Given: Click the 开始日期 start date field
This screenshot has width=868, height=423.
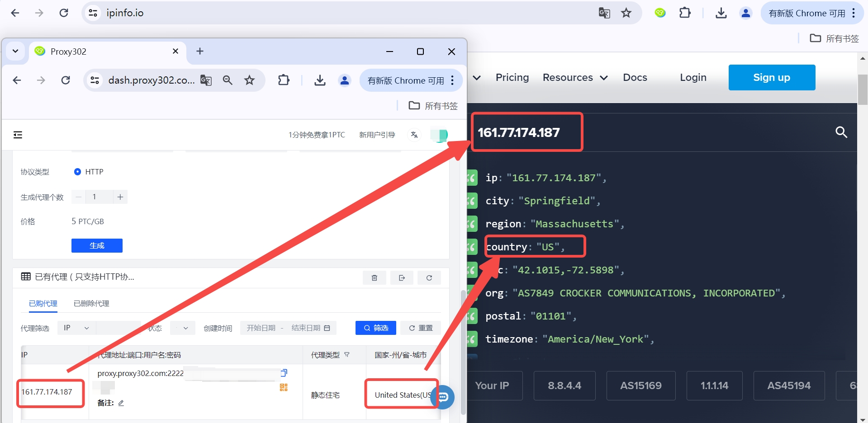Looking at the screenshot, I should point(261,328).
